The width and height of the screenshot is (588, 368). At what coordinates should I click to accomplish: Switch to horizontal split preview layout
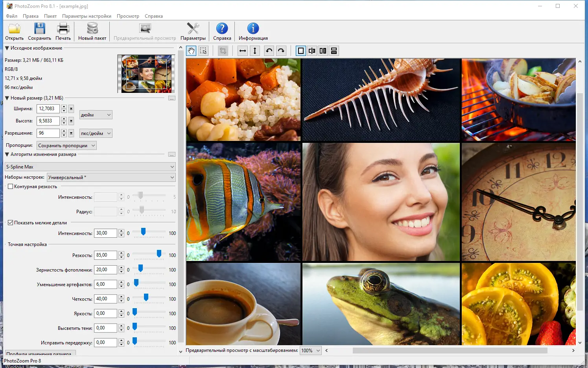[334, 51]
